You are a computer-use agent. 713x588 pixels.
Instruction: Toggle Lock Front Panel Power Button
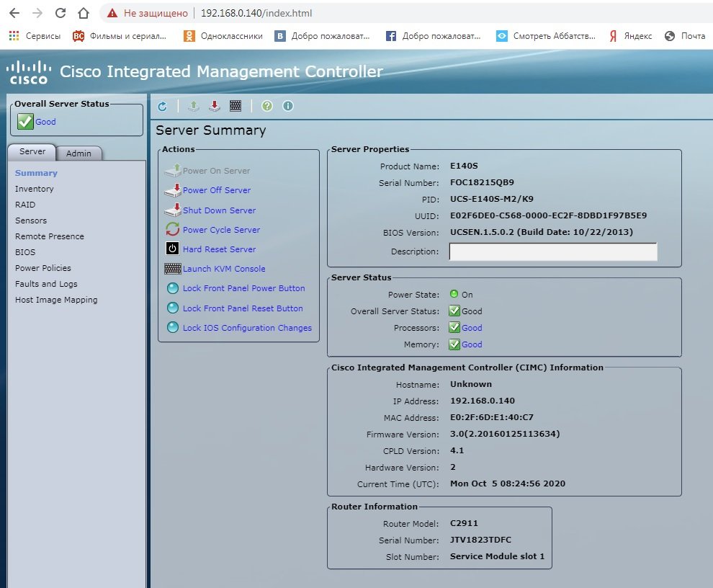(243, 288)
